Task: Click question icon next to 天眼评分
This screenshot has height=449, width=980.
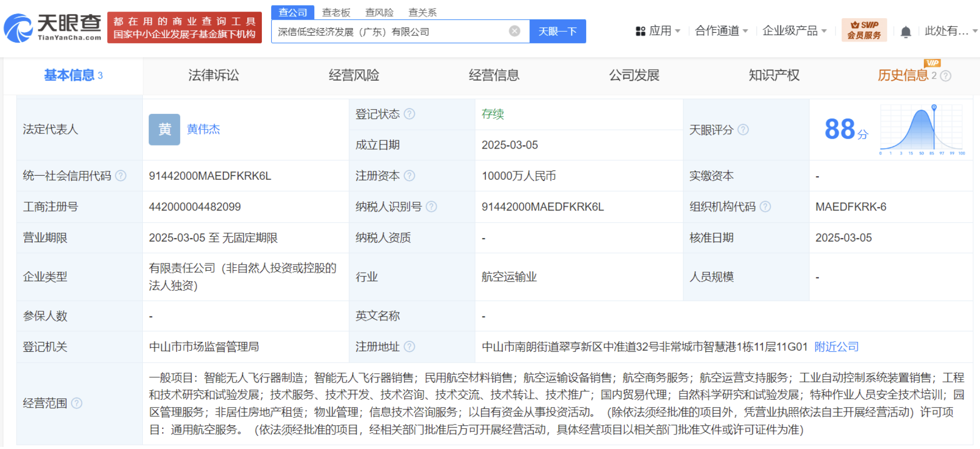Action: click(743, 130)
